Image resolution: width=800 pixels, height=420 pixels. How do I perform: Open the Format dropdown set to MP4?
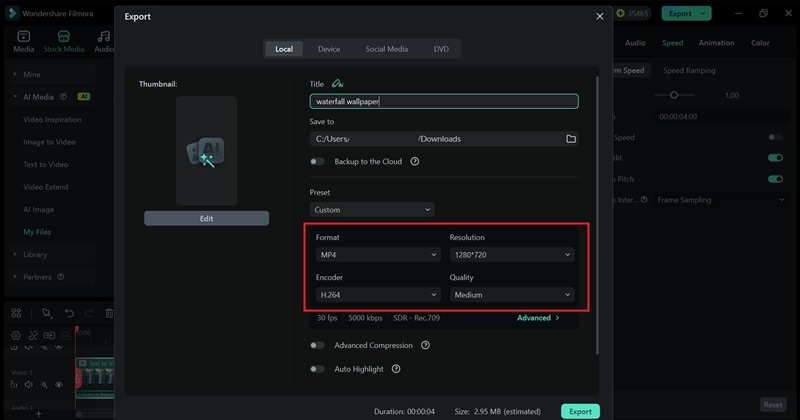378,254
